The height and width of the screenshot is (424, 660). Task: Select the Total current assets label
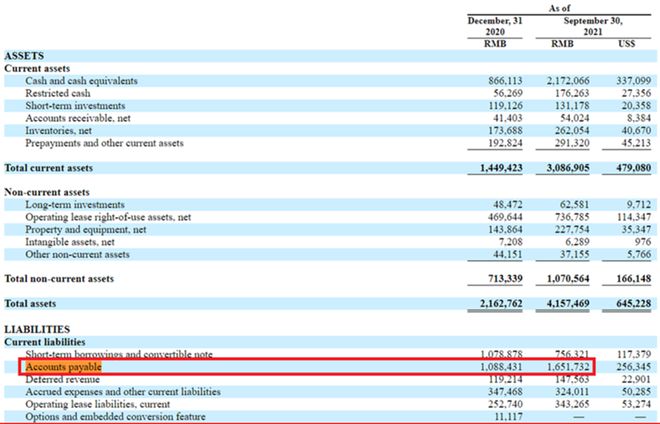click(49, 168)
